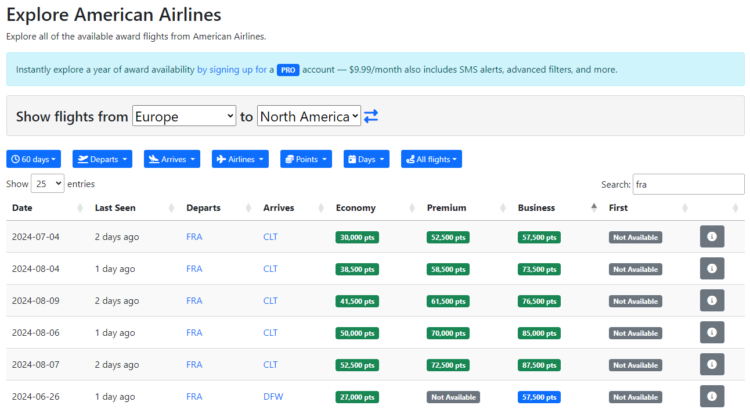Screen dimensions: 750x409
Task: Open the All flights dropdown
Action: pyautogui.click(x=431, y=159)
